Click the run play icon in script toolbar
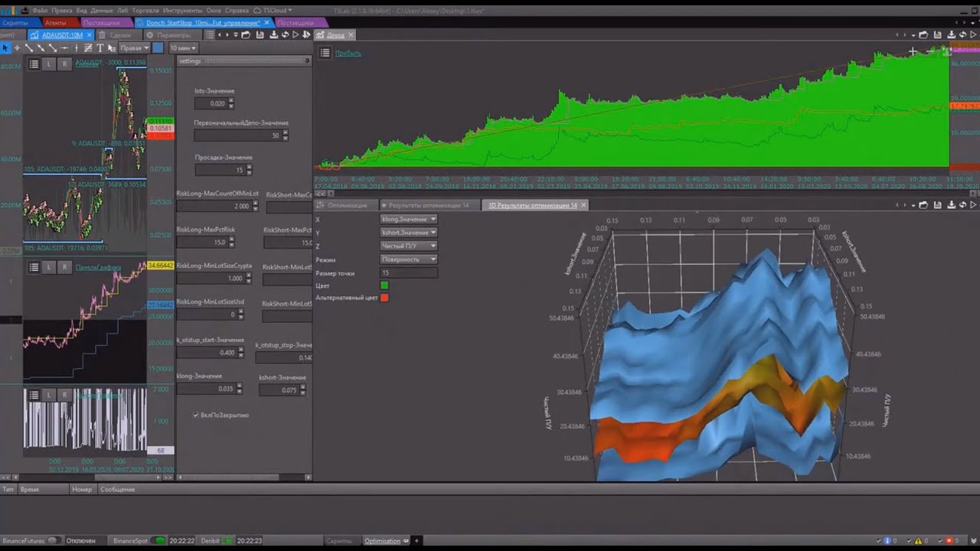This screenshot has height=551, width=980. tap(296, 35)
